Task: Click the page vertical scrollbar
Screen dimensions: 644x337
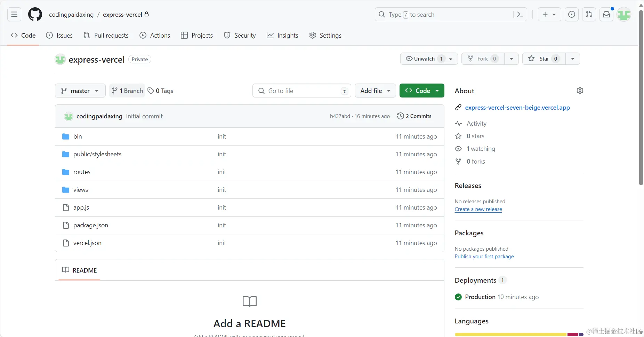Action: [641, 97]
